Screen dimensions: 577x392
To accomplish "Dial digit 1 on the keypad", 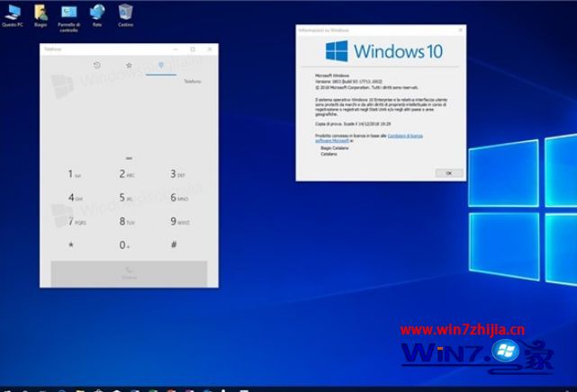I will tap(74, 174).
